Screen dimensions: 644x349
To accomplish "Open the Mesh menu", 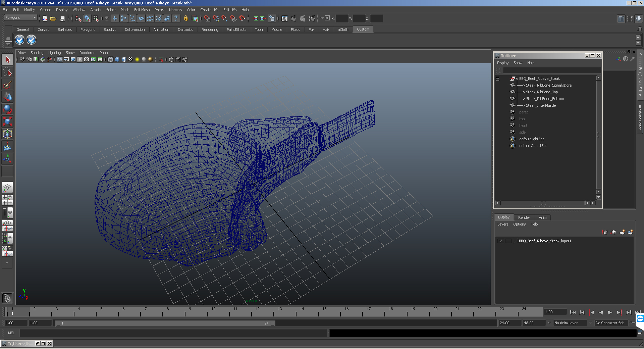I will (125, 10).
